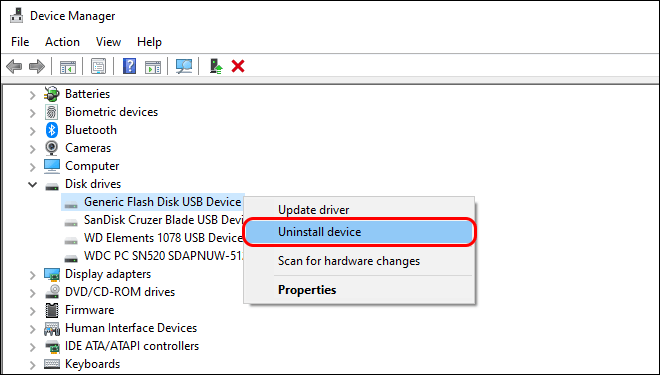
Task: Open the Properties toolbar icon
Action: pyautogui.click(x=98, y=66)
